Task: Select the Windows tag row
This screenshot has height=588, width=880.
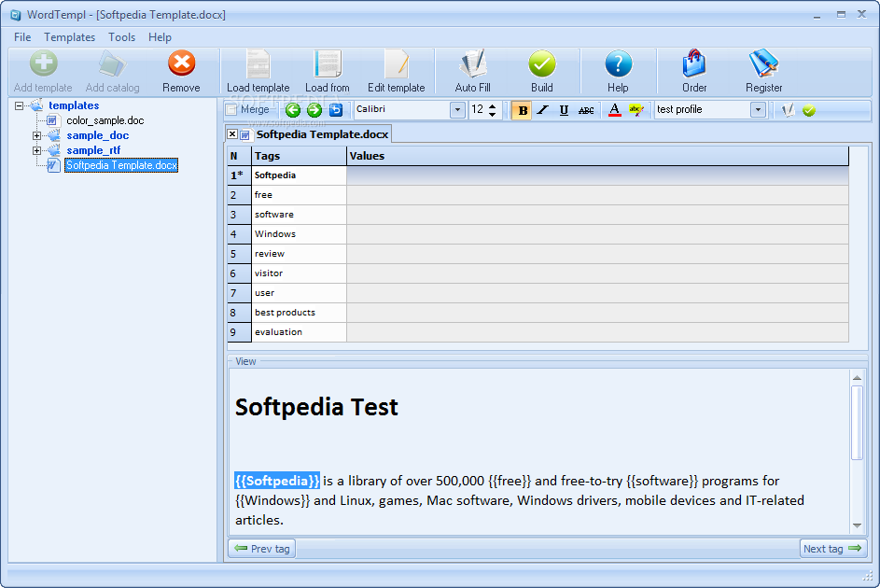Action: point(299,234)
